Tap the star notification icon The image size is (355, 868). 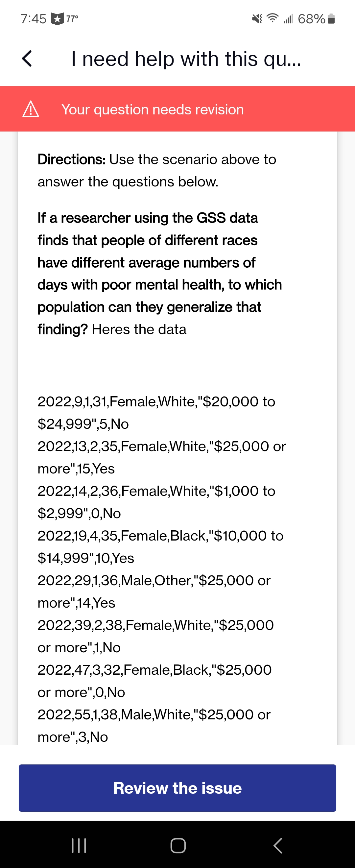pyautogui.click(x=57, y=18)
